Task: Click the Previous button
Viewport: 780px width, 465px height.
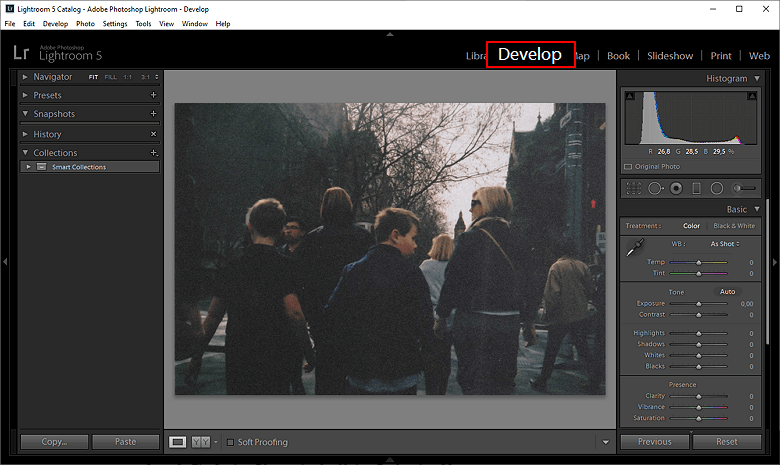Action: point(655,442)
